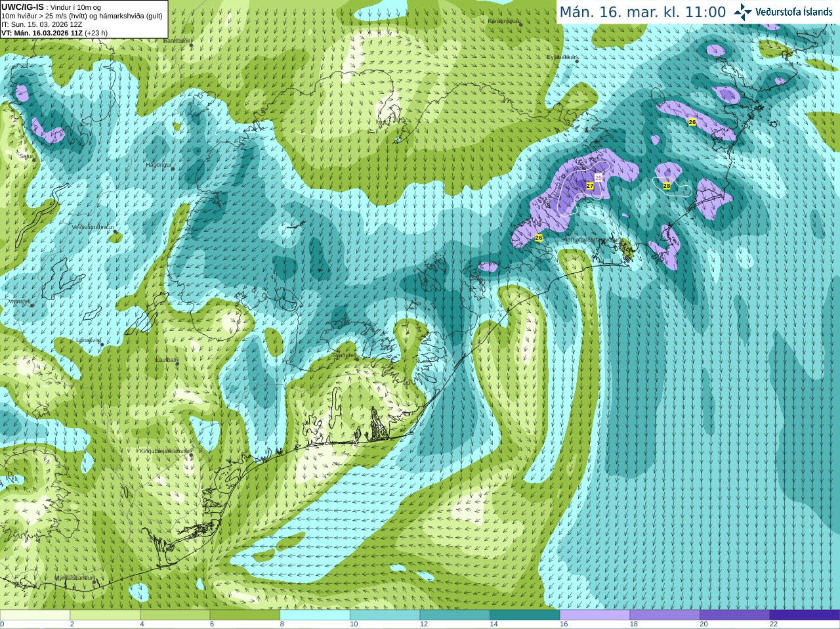
Task: Click the Skaftafell station label
Action: point(344,355)
